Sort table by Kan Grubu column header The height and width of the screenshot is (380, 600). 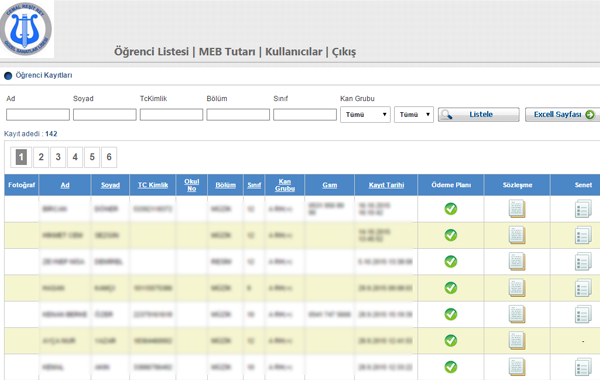pyautogui.click(x=285, y=185)
